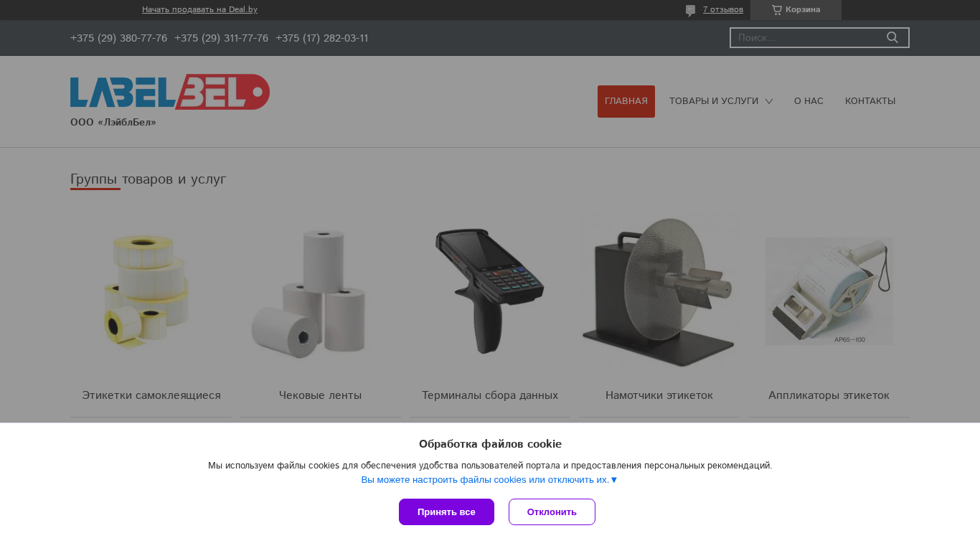Viewport: 980px width, 551px height.
Task: Expand cookie settings options link
Action: pos(489,480)
